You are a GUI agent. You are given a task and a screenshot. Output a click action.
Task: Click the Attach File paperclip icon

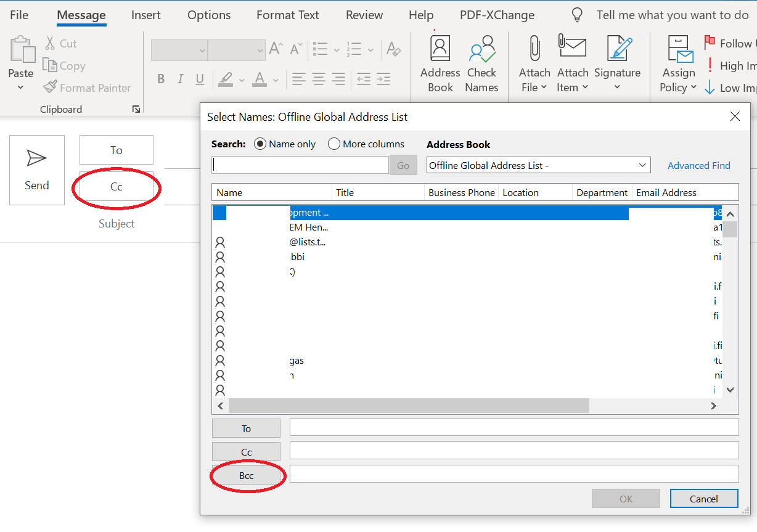coord(534,49)
